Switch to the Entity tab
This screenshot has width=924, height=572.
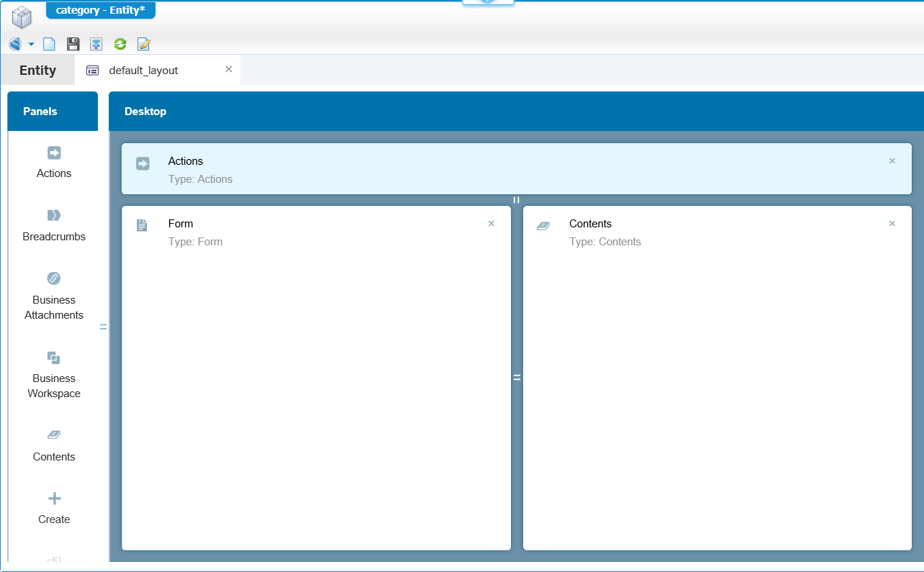[x=37, y=71]
